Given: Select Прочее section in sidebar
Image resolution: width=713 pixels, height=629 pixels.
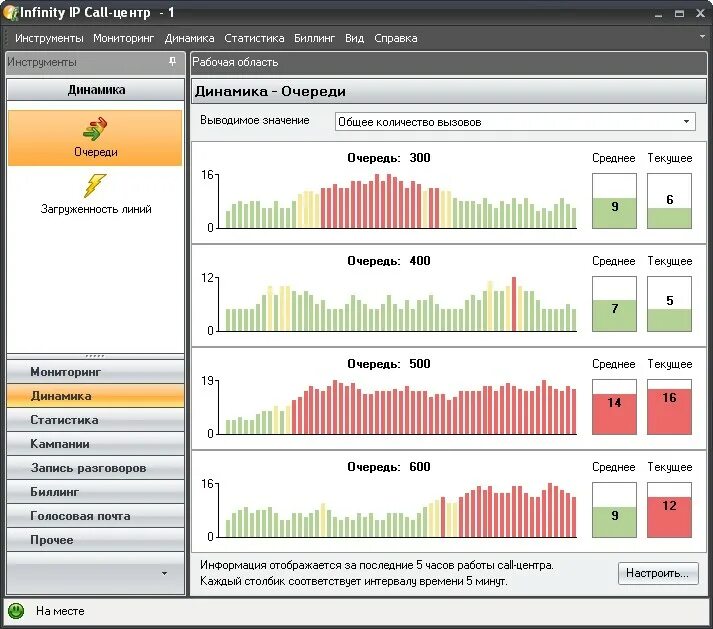Looking at the screenshot, I should click(95, 540).
